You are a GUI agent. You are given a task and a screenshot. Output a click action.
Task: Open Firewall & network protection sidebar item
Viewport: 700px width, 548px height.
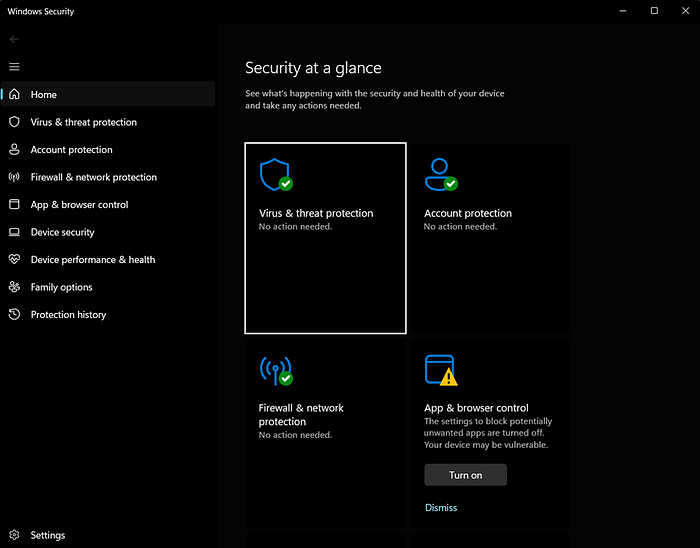pos(108,177)
